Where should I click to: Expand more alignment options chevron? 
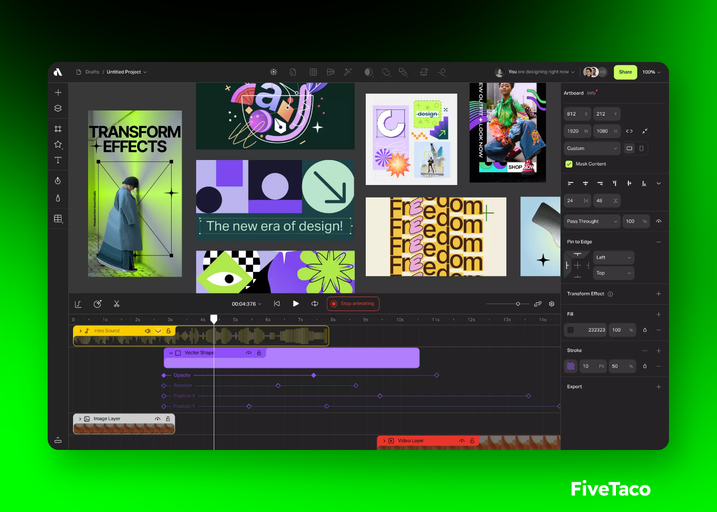[x=658, y=183]
